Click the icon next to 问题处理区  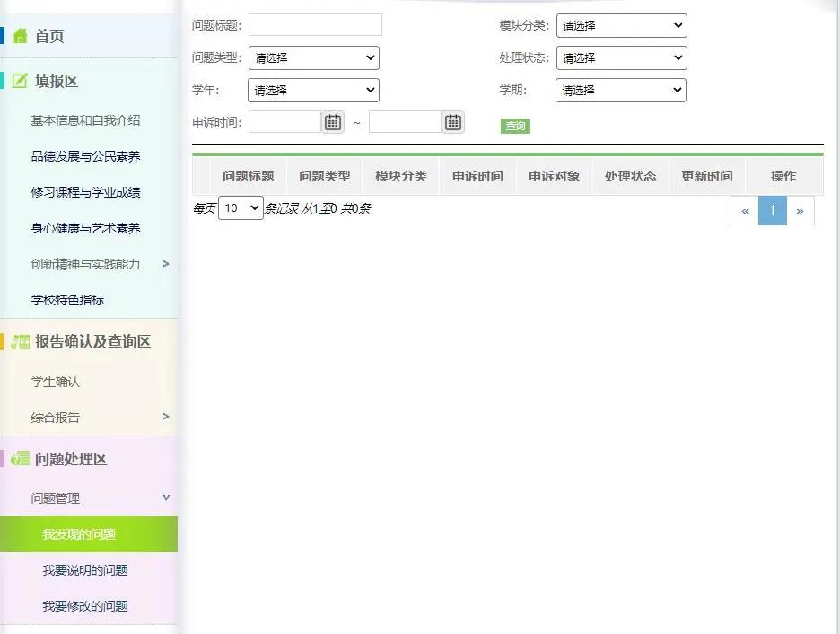click(x=20, y=459)
